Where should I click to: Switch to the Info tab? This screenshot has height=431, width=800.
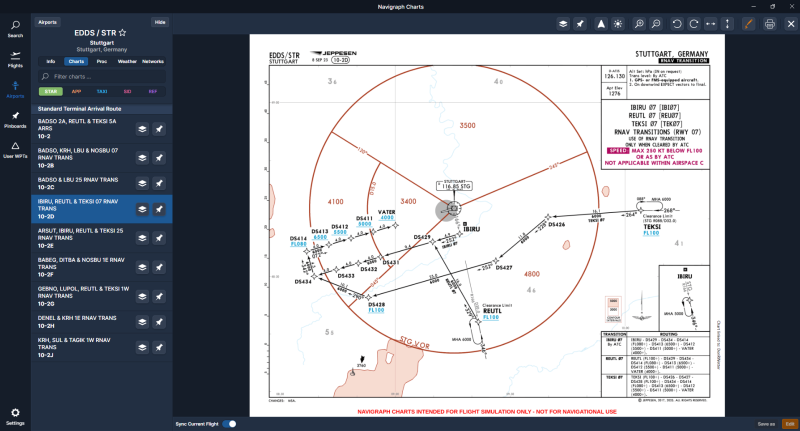coord(51,61)
